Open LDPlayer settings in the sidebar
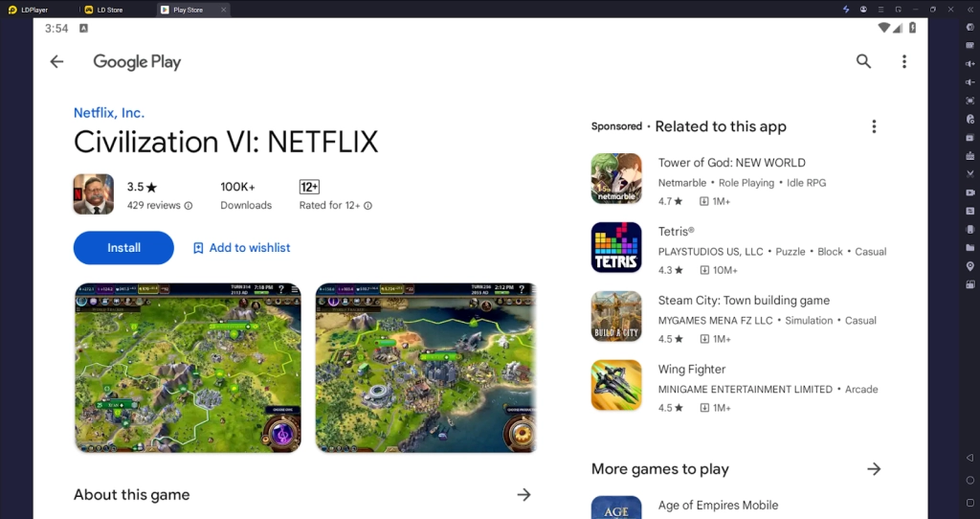This screenshot has height=519, width=980. coord(970,28)
